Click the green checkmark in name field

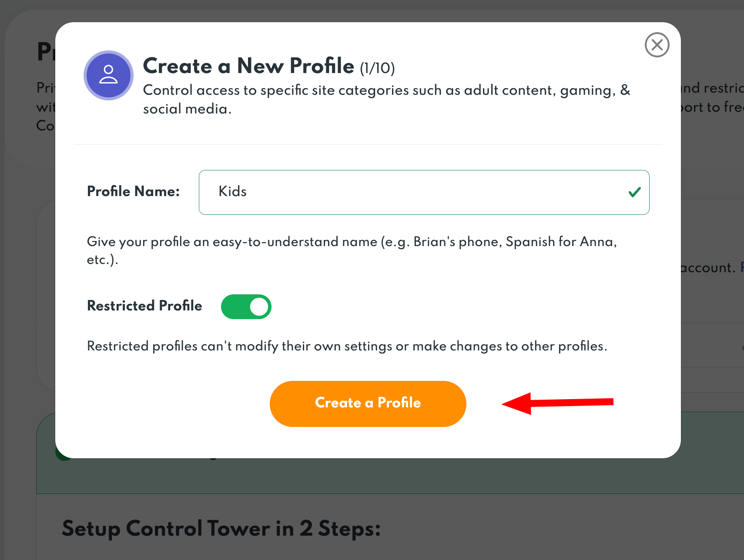635,192
